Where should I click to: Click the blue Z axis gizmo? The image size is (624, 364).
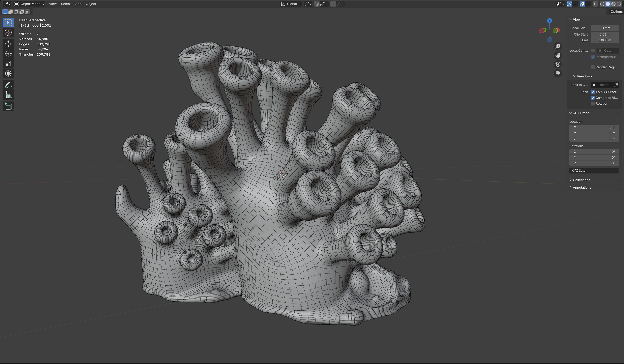[x=550, y=21]
